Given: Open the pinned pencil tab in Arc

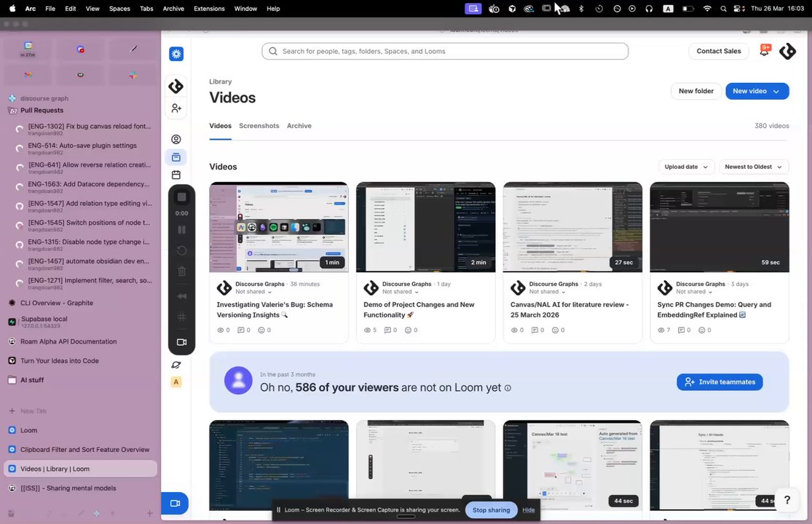Looking at the screenshot, I should 133,49.
